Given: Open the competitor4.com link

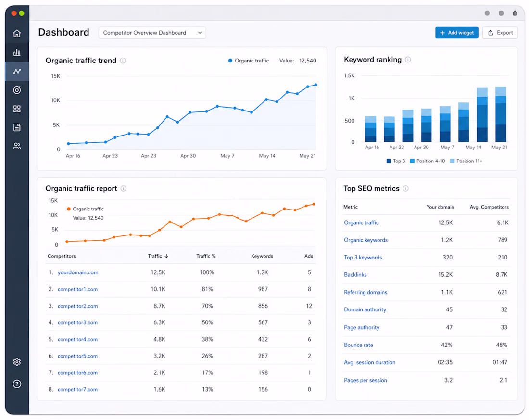Looking at the screenshot, I should [x=77, y=339].
